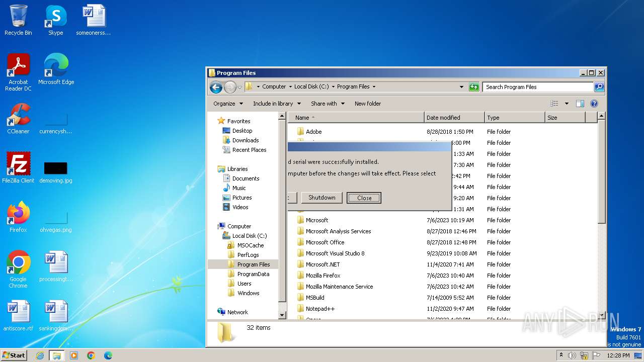Open the Acrobat Reader DC shortcut
Screen dimensions: 644x362
click(x=18, y=72)
